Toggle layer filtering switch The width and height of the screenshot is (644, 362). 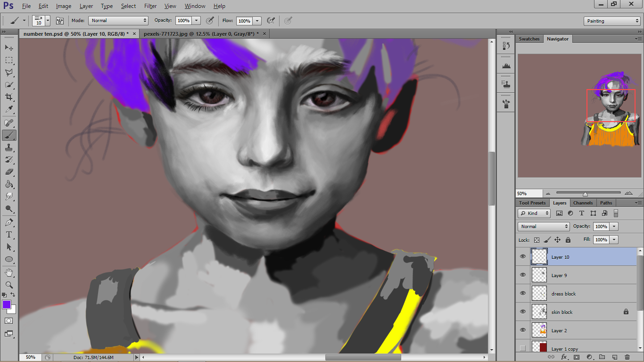coord(616,213)
